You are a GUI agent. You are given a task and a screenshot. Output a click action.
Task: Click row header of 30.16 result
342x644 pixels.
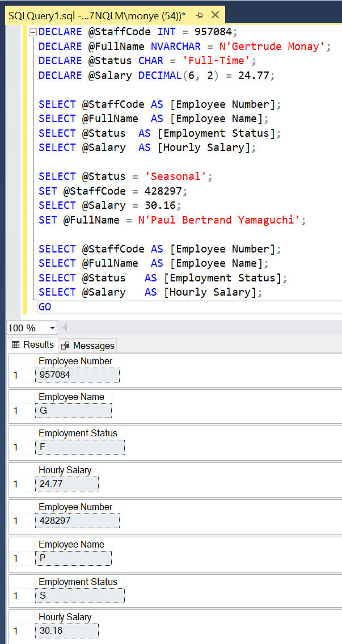tap(22, 630)
